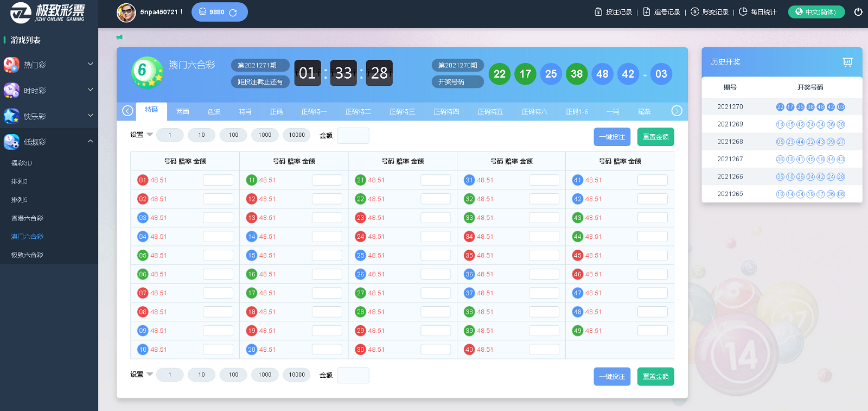Switch to the 正码特一 tab
The image size is (868, 411).
click(314, 112)
